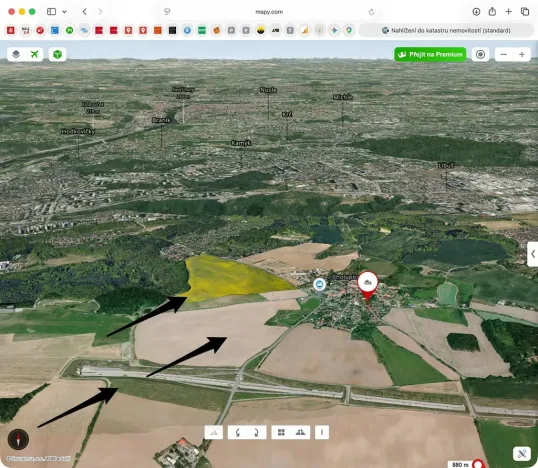Toggle the tilted perspective view
538x468 pixels.
(x=301, y=432)
